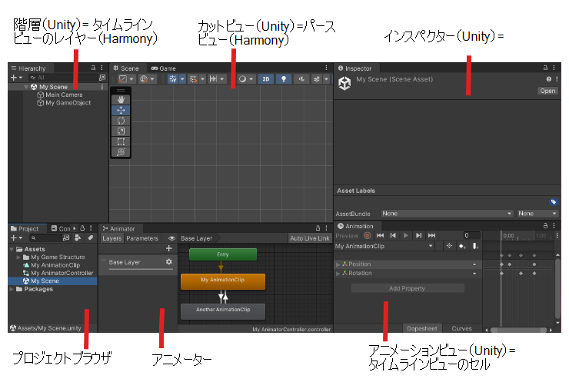Select the Scale tool
569x392 pixels.
pos(121,131)
